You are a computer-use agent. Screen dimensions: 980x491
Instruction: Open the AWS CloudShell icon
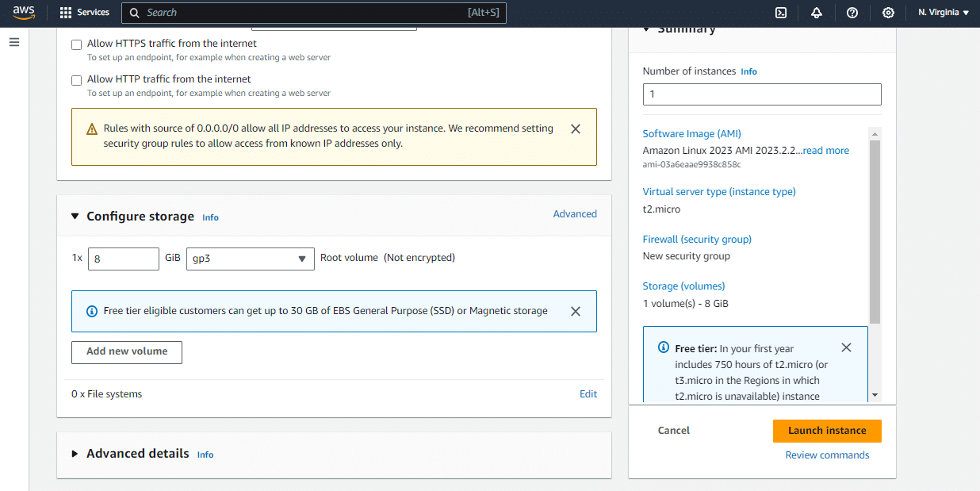tap(781, 13)
